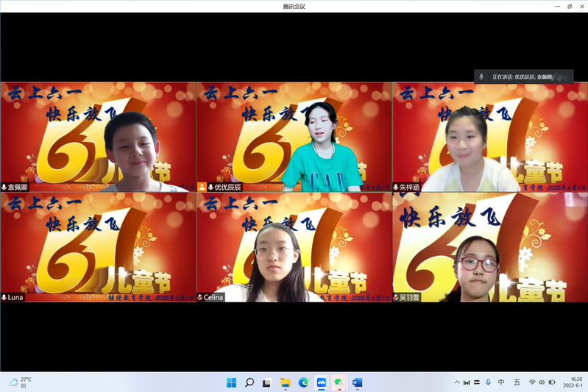Open Task View from taskbar
588x392 pixels.
point(267,382)
